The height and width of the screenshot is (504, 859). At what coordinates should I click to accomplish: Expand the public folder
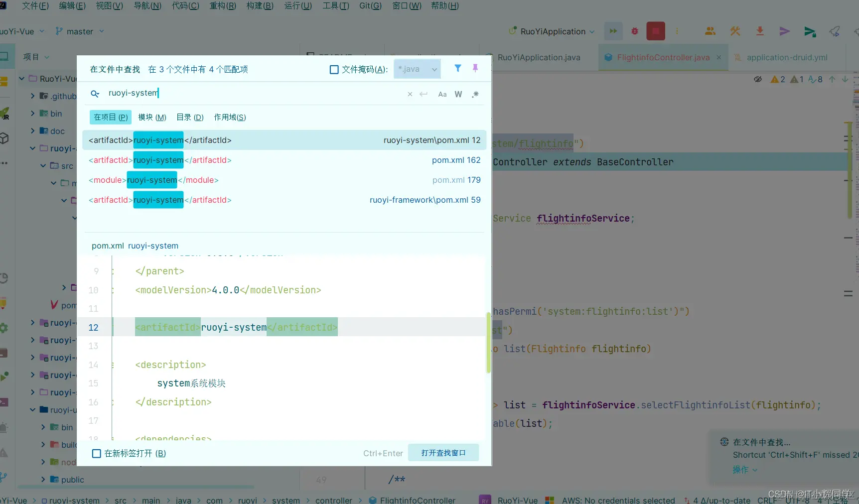43,480
